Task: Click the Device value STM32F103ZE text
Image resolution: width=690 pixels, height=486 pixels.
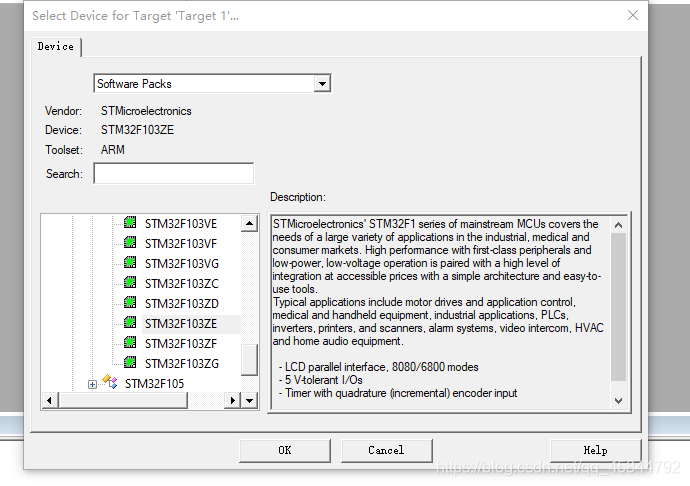Action: click(137, 130)
